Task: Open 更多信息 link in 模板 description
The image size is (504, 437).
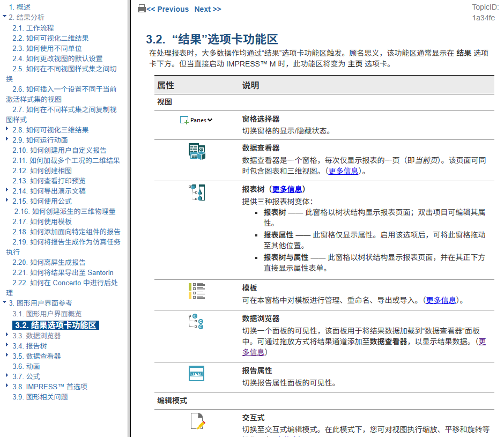Action: (x=441, y=300)
